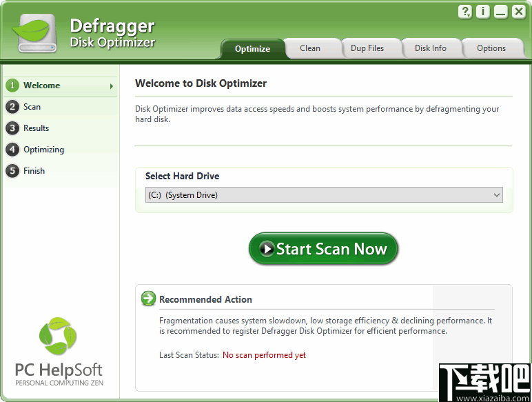The height and width of the screenshot is (402, 532).
Task: Click the 'No scan performed yet' status text
Action: click(264, 355)
